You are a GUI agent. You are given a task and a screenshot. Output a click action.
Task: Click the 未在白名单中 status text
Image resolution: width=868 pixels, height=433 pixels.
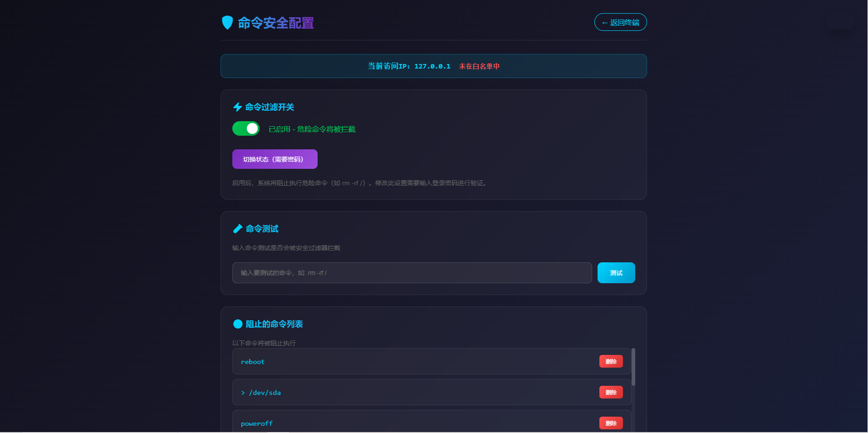coord(479,66)
